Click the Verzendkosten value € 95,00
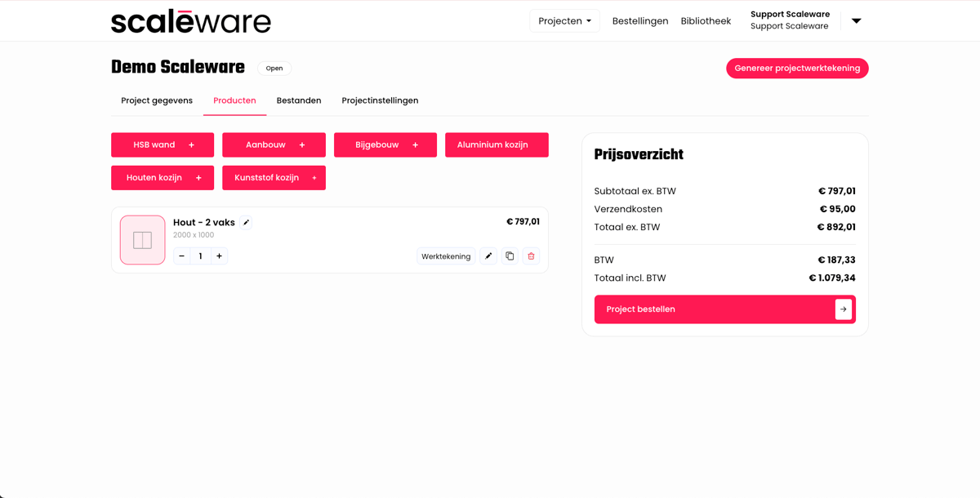The image size is (980, 498). pyautogui.click(x=837, y=209)
